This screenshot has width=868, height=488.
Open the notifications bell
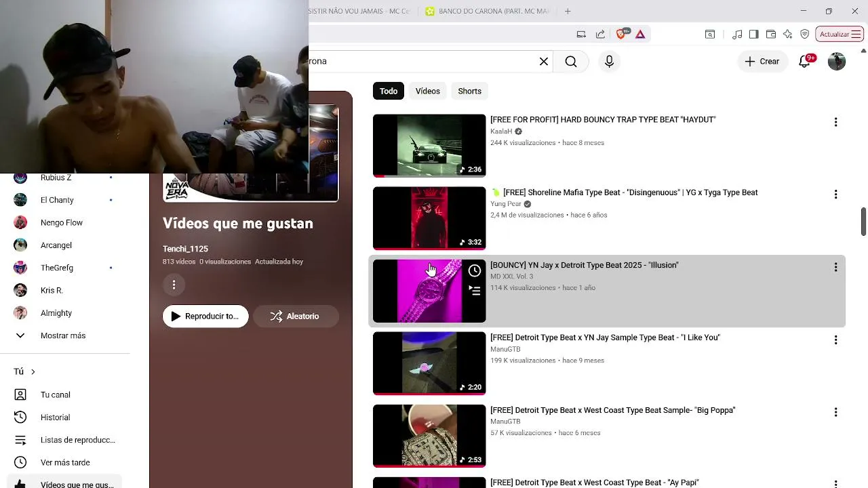click(805, 61)
